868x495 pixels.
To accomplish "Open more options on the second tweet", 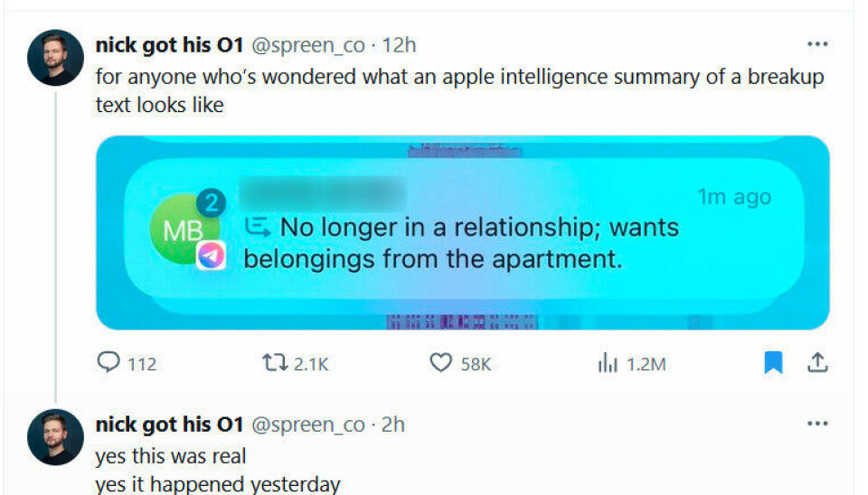I will point(816,424).
